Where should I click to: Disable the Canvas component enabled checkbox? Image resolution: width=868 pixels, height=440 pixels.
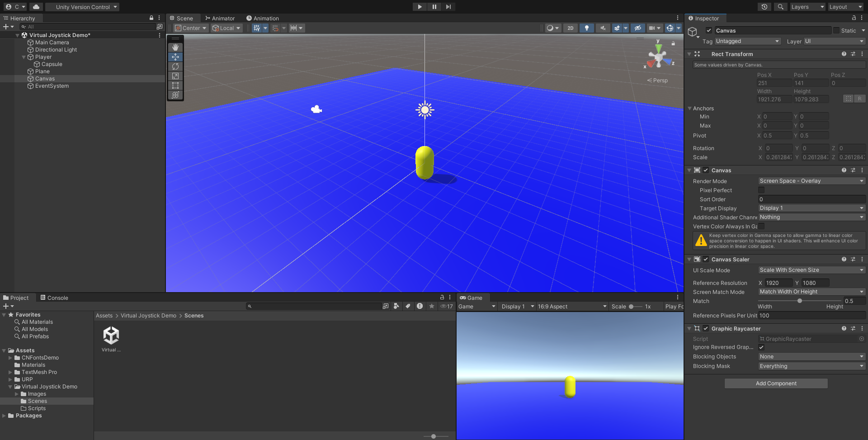point(706,170)
